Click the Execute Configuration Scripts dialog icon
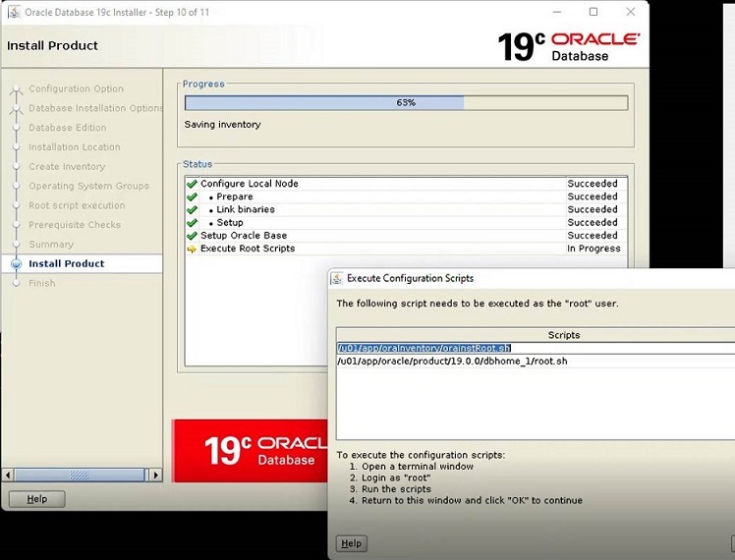 point(337,279)
